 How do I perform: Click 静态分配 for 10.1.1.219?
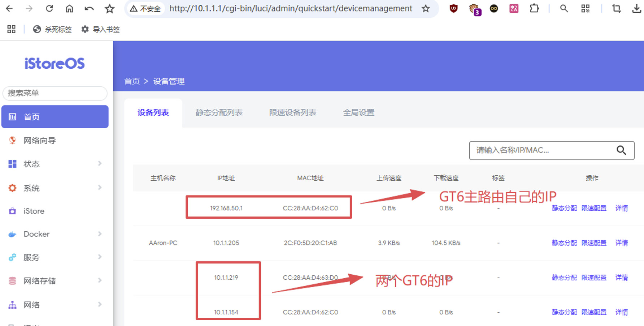[x=564, y=278]
